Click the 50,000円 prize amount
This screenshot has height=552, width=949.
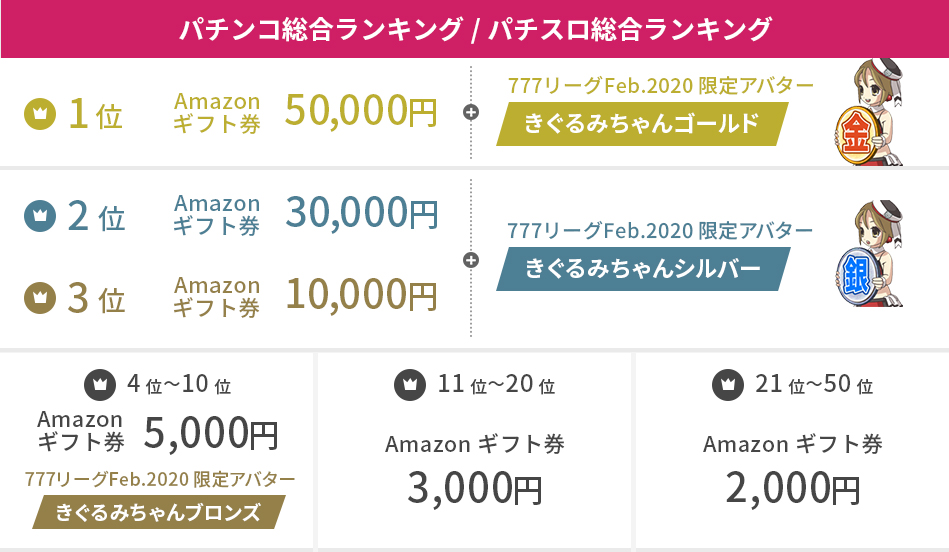pos(361,112)
